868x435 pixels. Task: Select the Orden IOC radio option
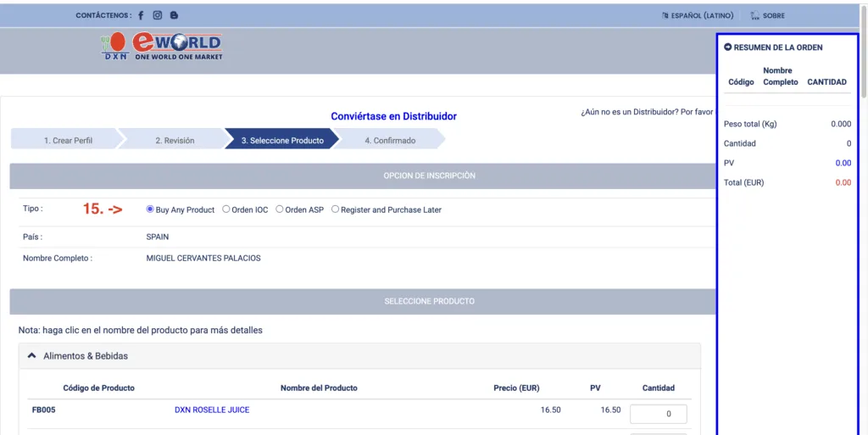click(x=225, y=209)
